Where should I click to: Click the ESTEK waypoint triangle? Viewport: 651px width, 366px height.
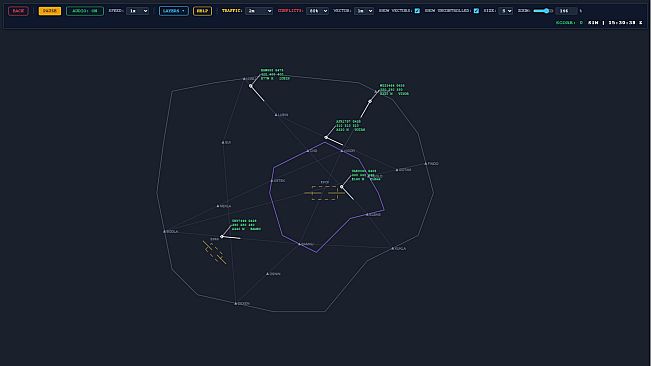pos(272,181)
